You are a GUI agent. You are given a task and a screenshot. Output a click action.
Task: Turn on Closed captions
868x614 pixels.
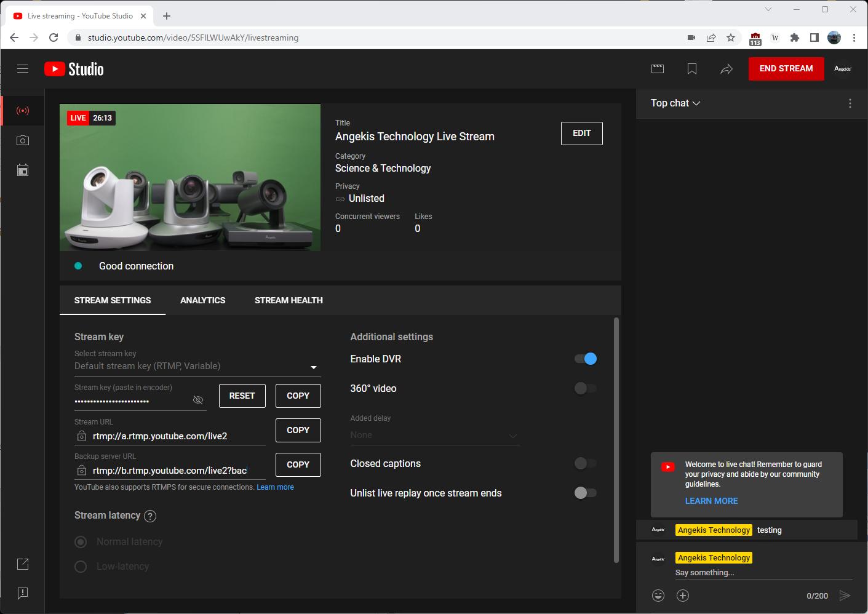[584, 463]
